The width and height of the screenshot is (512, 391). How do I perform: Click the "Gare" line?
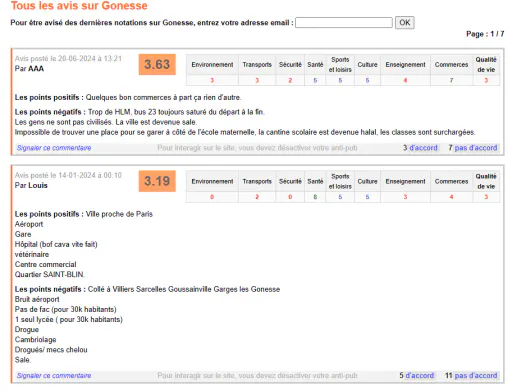23,234
